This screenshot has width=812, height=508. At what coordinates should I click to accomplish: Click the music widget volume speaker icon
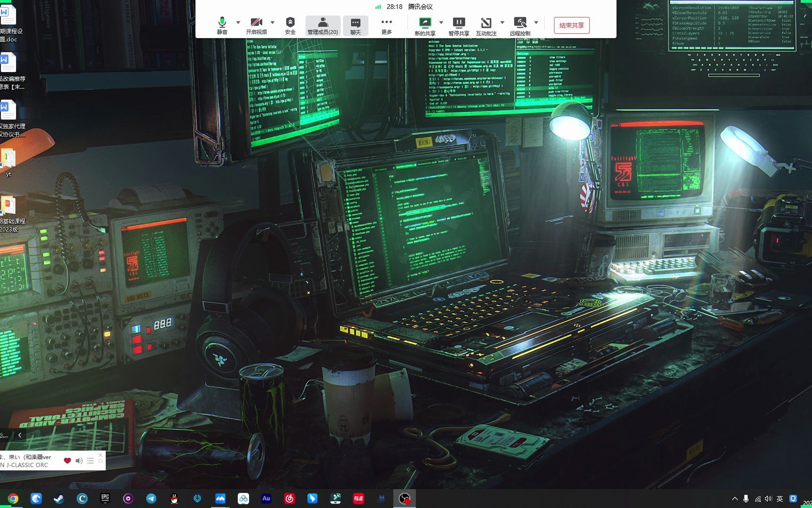[79, 461]
